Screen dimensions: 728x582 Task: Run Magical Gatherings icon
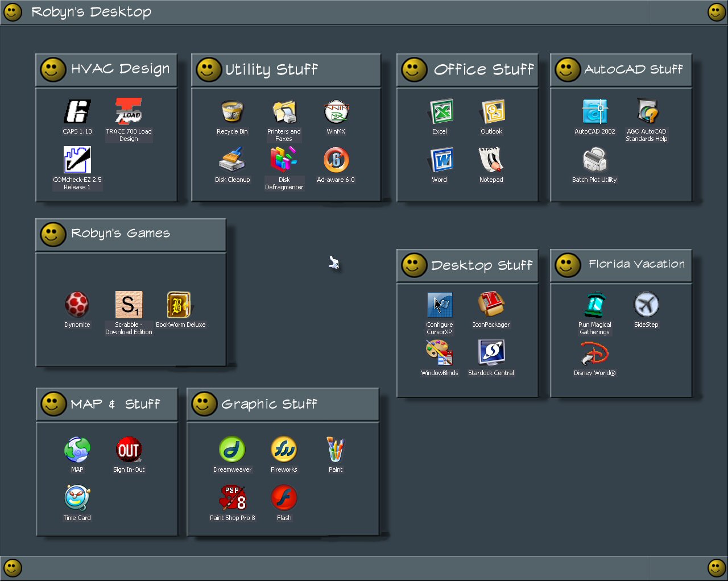(x=595, y=305)
